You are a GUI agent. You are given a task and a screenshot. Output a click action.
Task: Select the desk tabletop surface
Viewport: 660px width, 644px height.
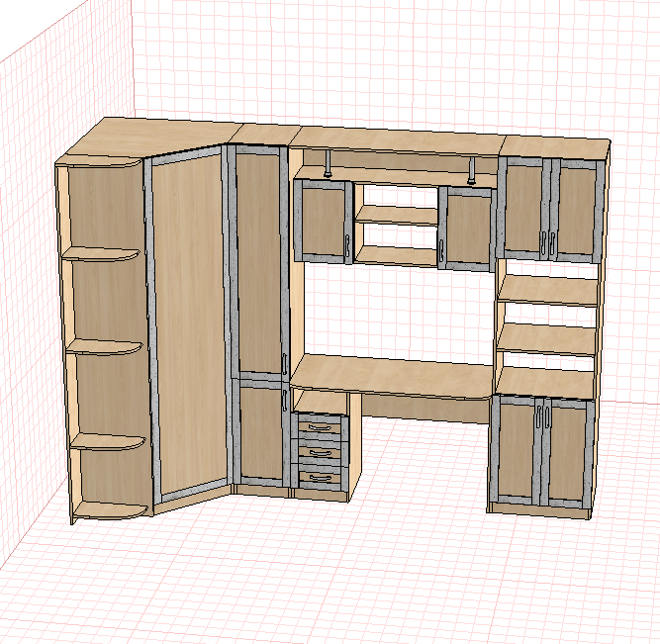(392, 377)
